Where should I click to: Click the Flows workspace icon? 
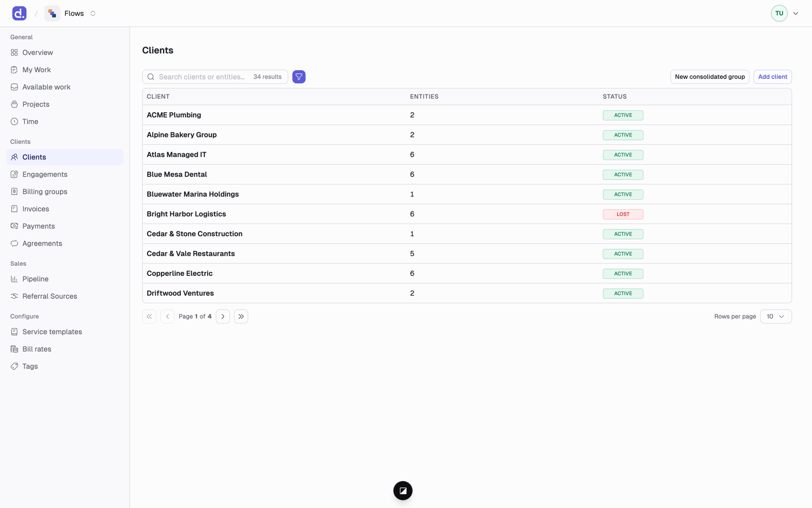[x=52, y=13]
